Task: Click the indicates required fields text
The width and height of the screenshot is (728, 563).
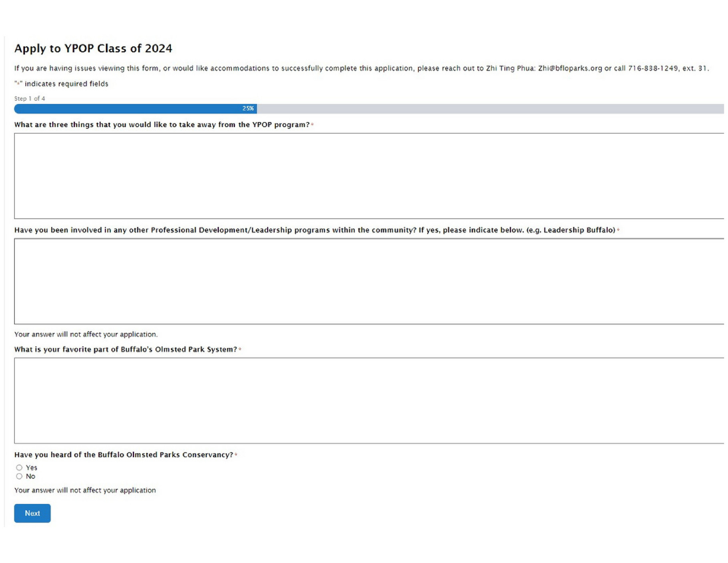Action: pyautogui.click(x=66, y=84)
